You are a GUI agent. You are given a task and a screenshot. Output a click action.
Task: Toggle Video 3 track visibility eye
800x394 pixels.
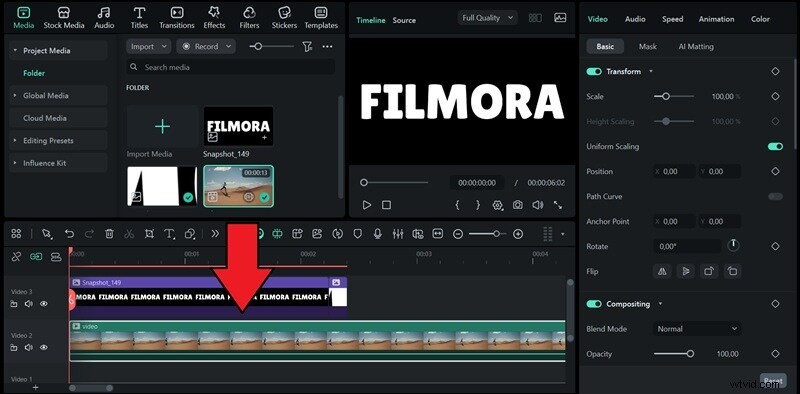tap(44, 304)
